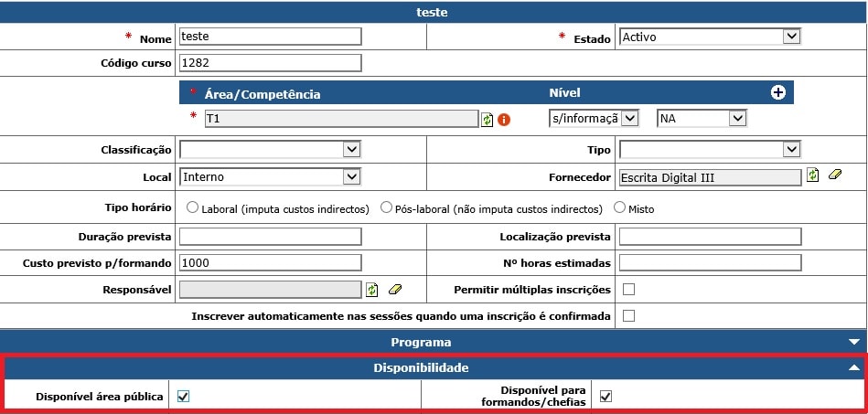This screenshot has height=414, width=868.
Task: Click the Fornecedor field Escrita Digital III
Action: pyautogui.click(x=711, y=177)
